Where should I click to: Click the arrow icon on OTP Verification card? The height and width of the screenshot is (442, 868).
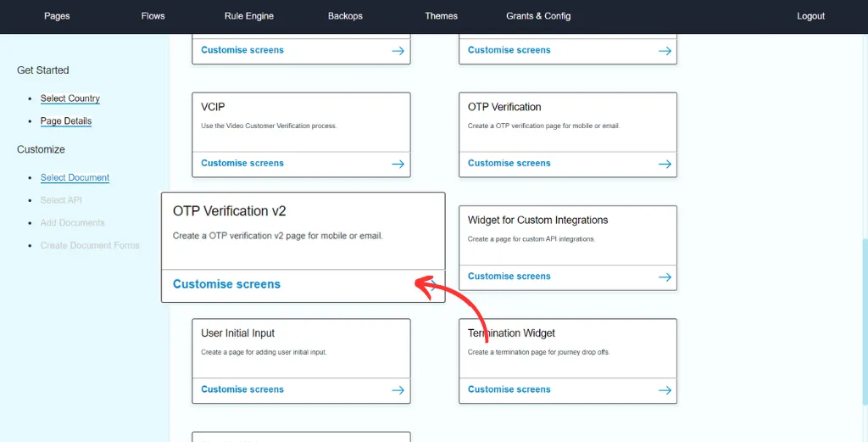(x=665, y=164)
